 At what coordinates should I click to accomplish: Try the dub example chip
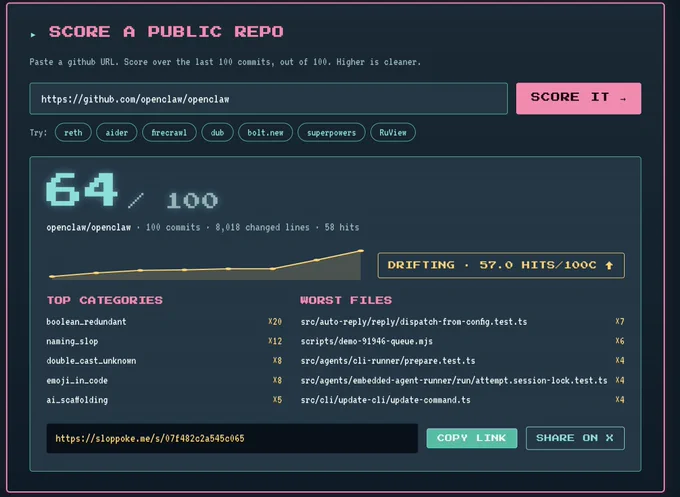click(x=217, y=133)
